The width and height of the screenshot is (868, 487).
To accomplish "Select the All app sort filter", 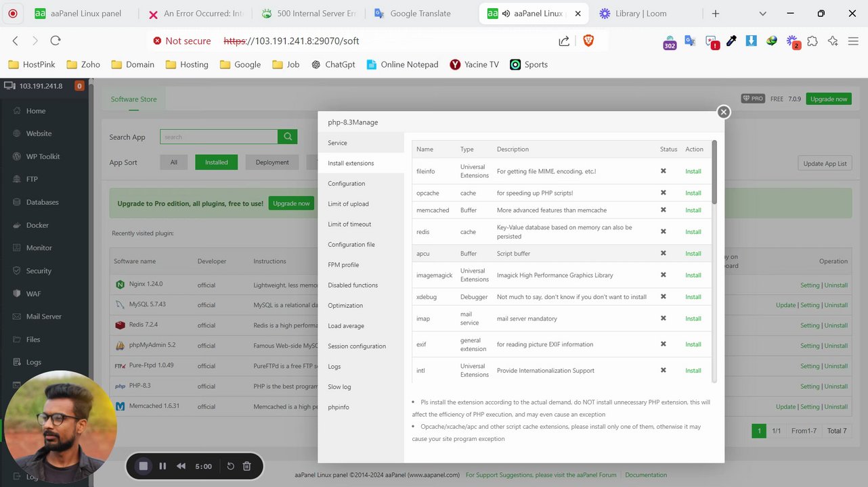I will pos(174,162).
